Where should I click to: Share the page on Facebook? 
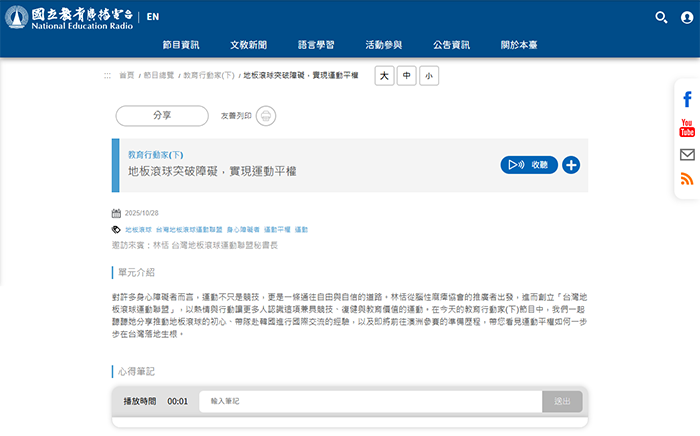pyautogui.click(x=687, y=100)
